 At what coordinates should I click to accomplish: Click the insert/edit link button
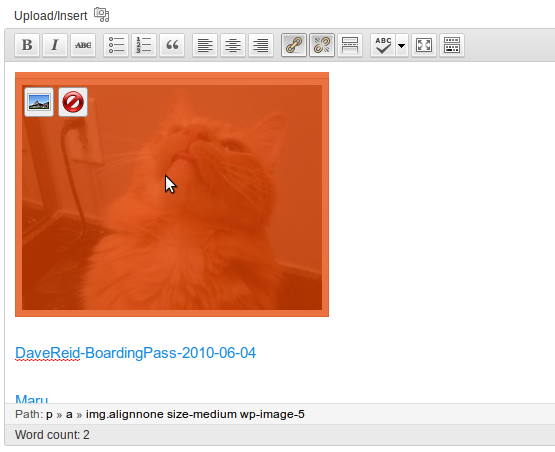coord(294,45)
